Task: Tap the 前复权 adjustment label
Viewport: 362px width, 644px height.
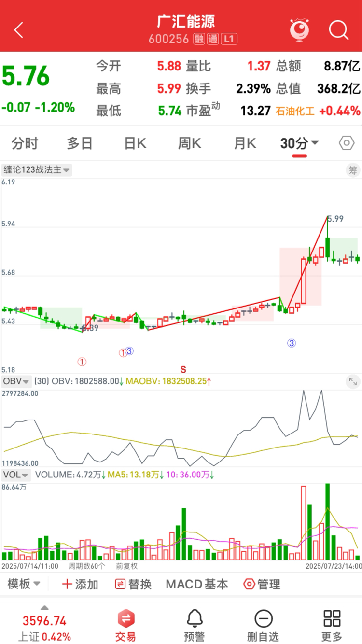Action: tap(127, 566)
